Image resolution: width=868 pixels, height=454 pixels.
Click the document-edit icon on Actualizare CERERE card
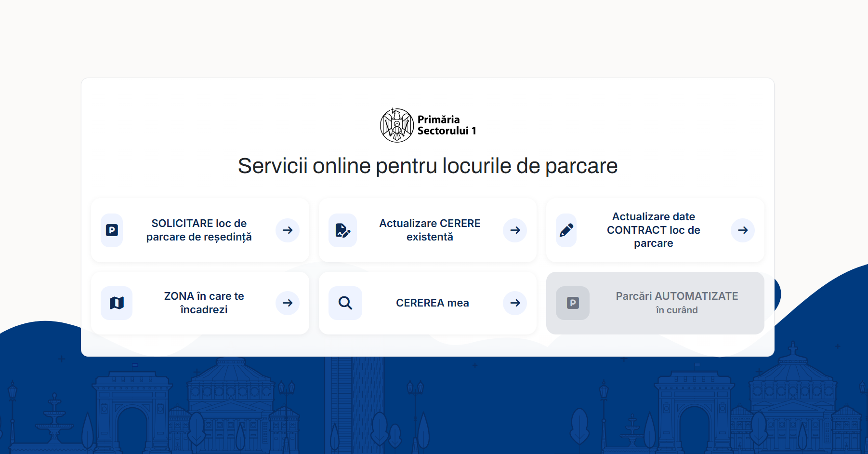click(x=343, y=230)
